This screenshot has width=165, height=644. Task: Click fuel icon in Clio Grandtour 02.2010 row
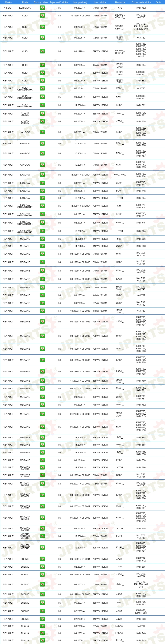click(42, 88)
